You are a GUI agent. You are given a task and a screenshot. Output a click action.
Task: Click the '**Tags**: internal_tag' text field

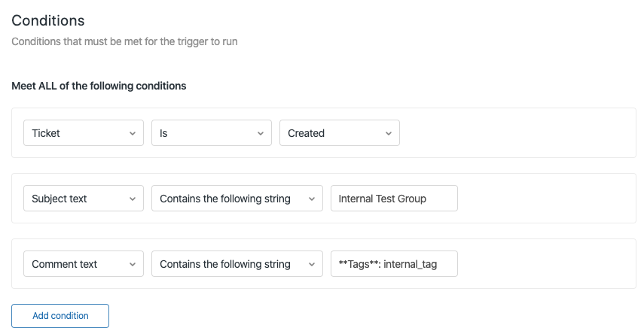pos(394,264)
